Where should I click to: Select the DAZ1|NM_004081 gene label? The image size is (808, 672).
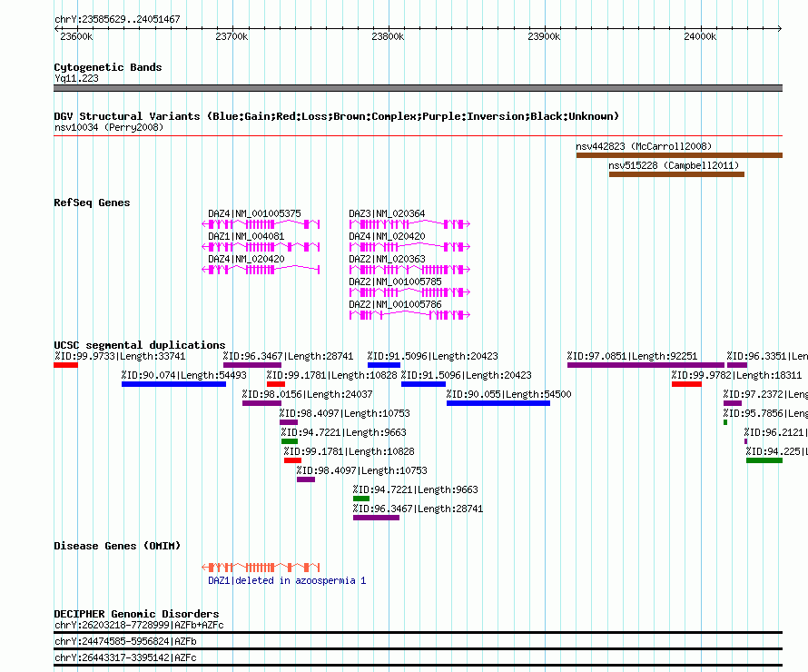click(246, 236)
